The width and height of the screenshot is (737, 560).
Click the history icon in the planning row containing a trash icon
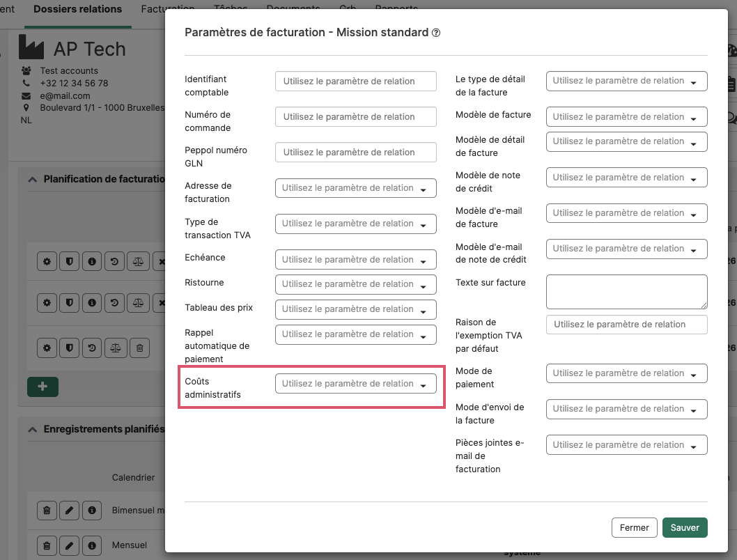coord(92,348)
